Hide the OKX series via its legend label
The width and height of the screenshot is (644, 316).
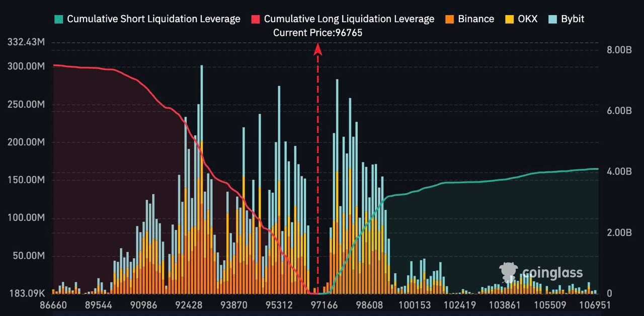pos(528,19)
